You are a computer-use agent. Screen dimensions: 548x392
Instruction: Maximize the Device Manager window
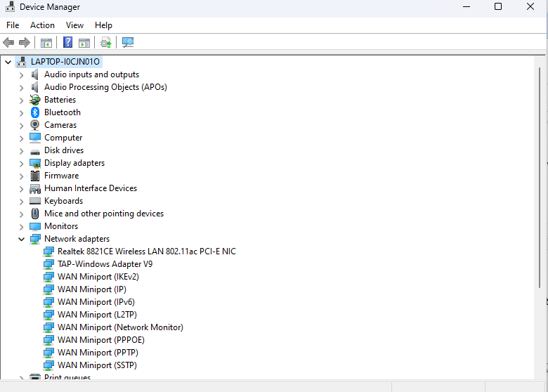click(x=498, y=6)
